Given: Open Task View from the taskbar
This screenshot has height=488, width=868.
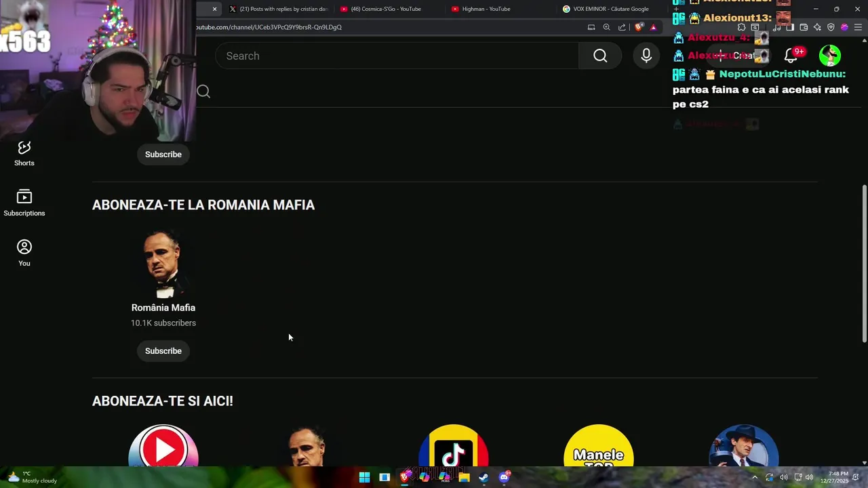Looking at the screenshot, I should 384,477.
